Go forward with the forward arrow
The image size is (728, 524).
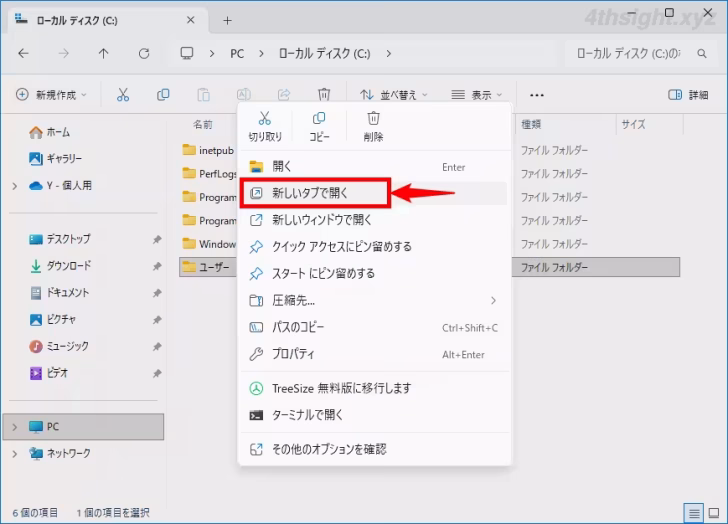tap(64, 53)
